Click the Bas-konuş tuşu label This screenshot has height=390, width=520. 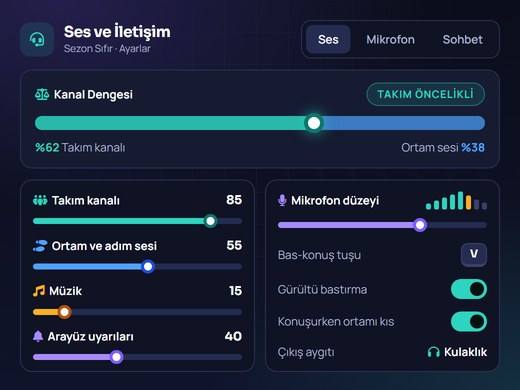click(x=319, y=255)
